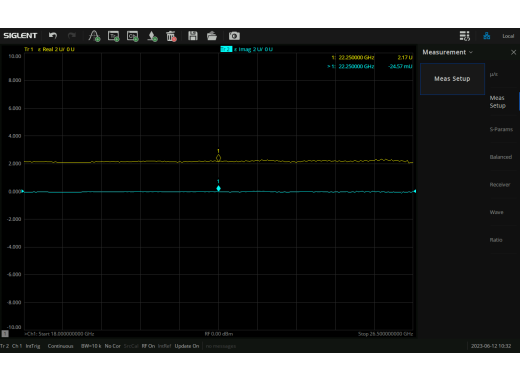Click the RF 0.00 dBm power readout

coord(219,334)
